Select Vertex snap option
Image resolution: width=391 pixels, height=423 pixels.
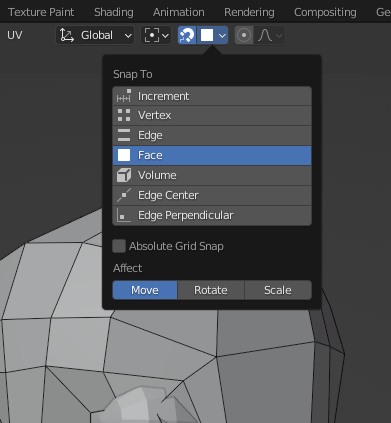(x=212, y=116)
